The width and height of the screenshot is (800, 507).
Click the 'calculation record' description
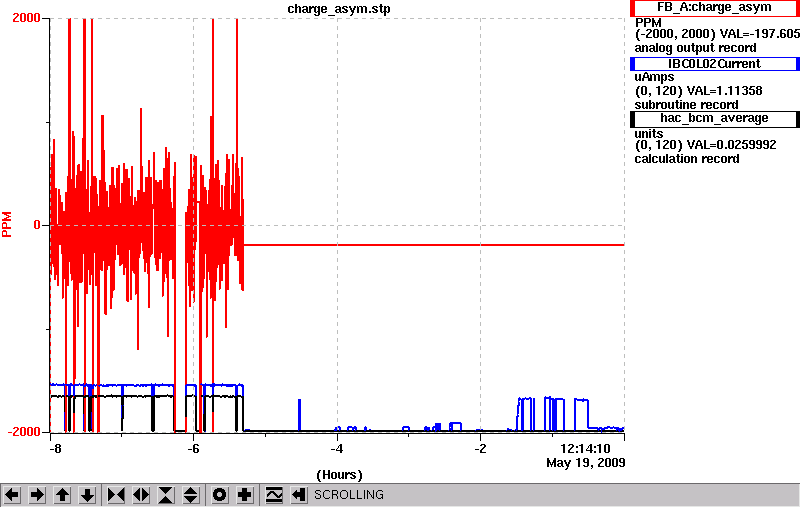[x=687, y=159]
